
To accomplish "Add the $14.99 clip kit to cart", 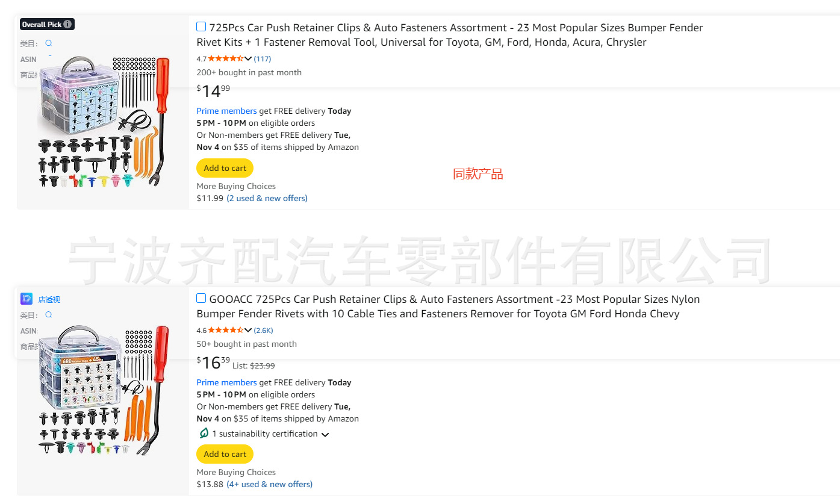I will point(225,169).
